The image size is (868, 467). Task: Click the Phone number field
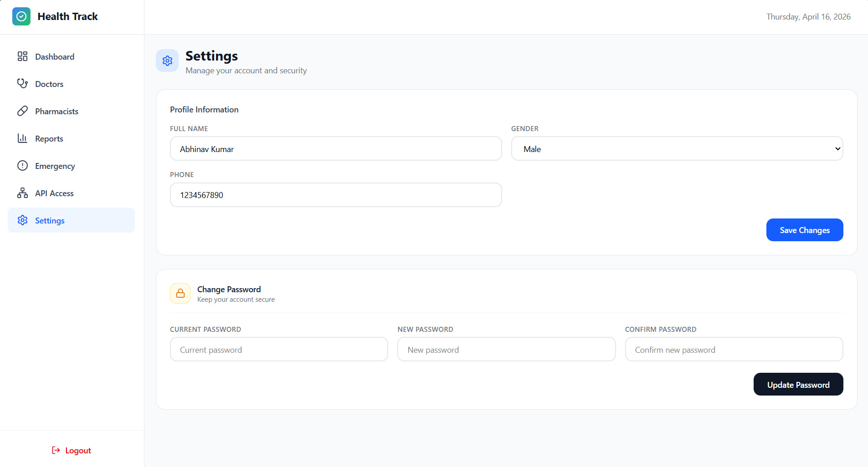click(x=335, y=194)
